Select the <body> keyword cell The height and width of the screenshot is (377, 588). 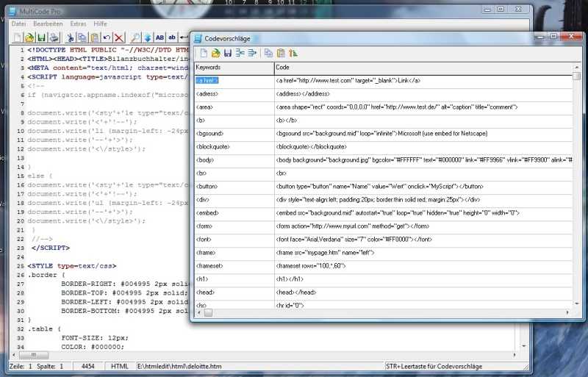tap(234, 160)
